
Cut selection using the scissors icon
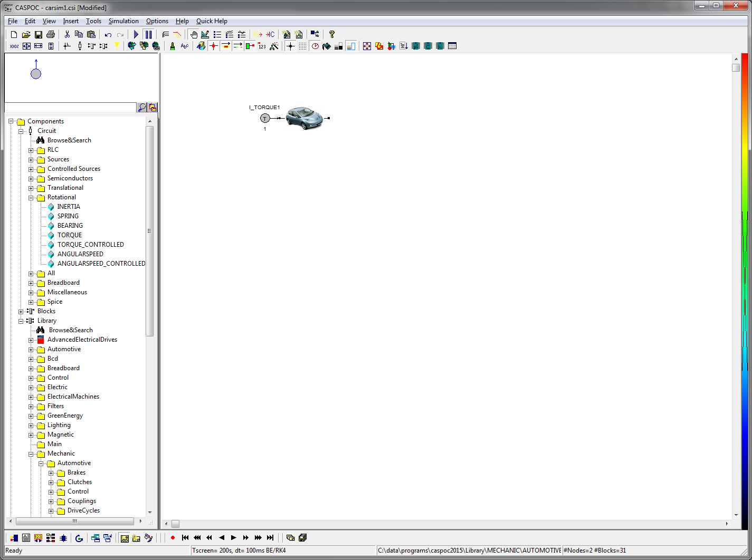pos(67,34)
